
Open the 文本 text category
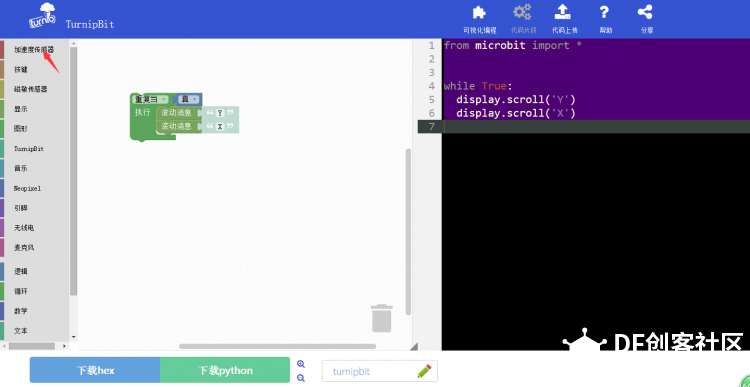click(x=21, y=331)
